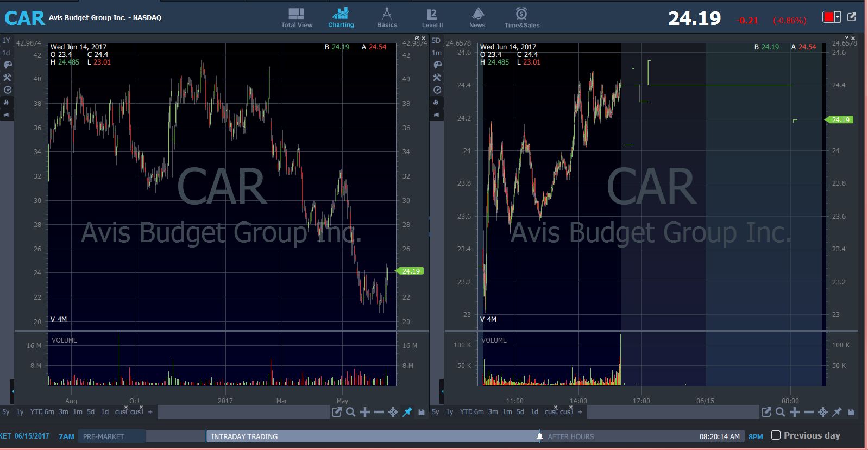Click the flame icon in right chart sidebar

pyautogui.click(x=436, y=102)
